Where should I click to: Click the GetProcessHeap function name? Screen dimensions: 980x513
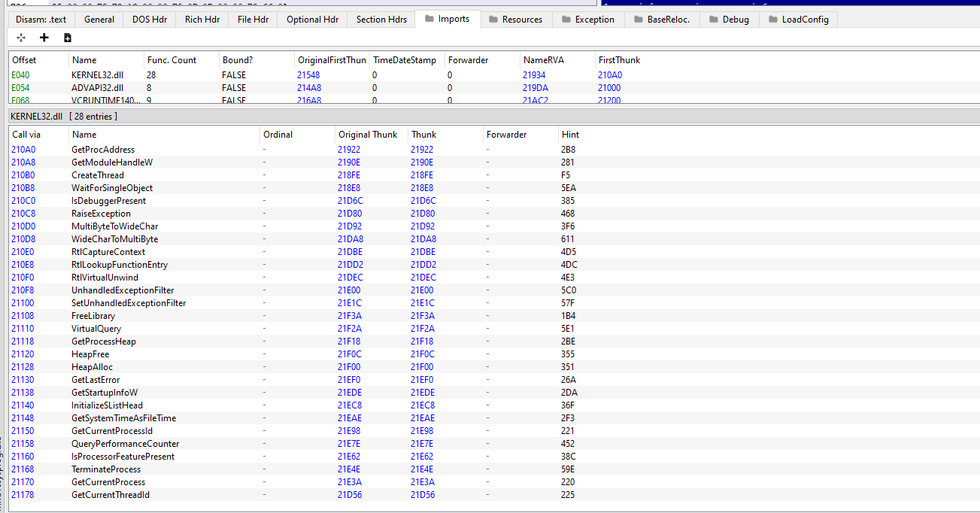coord(104,341)
